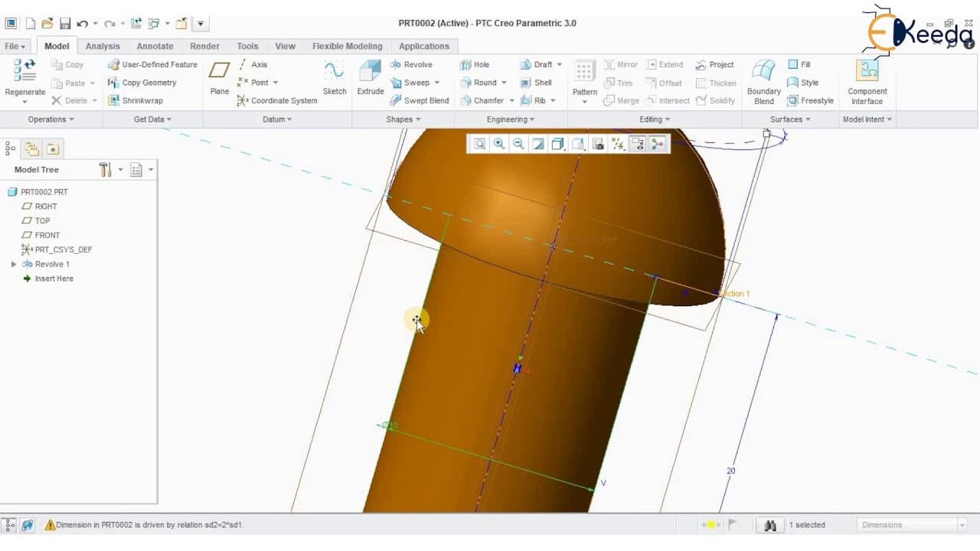Open the Draft dropdown arrow
This screenshot has width=980, height=551.
click(559, 64)
